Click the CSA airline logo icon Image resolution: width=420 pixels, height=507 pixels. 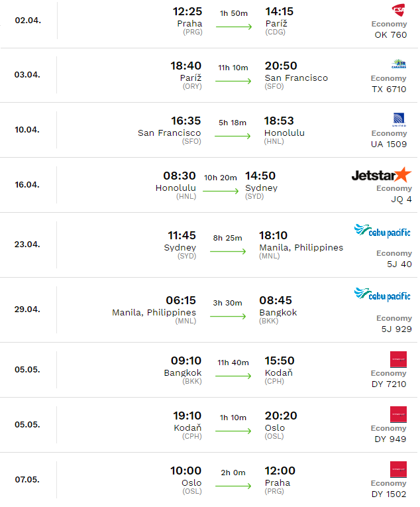398,11
